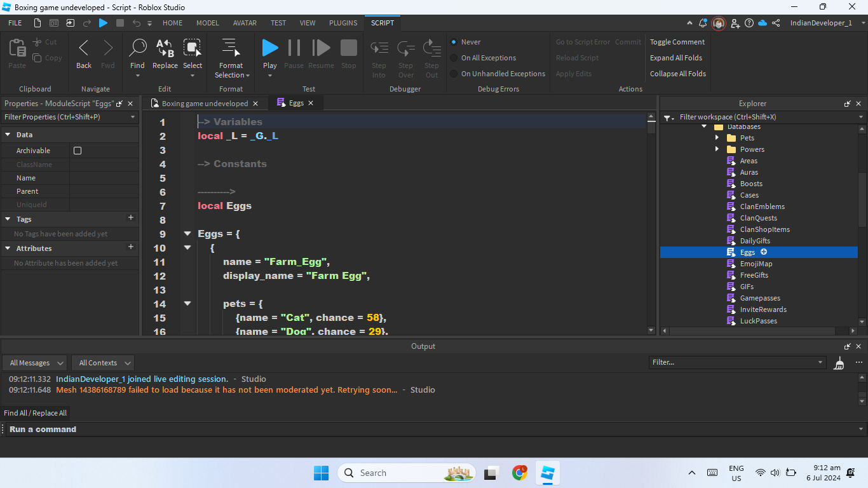
Task: Click Toggle Comment in Actions
Action: click(x=677, y=42)
